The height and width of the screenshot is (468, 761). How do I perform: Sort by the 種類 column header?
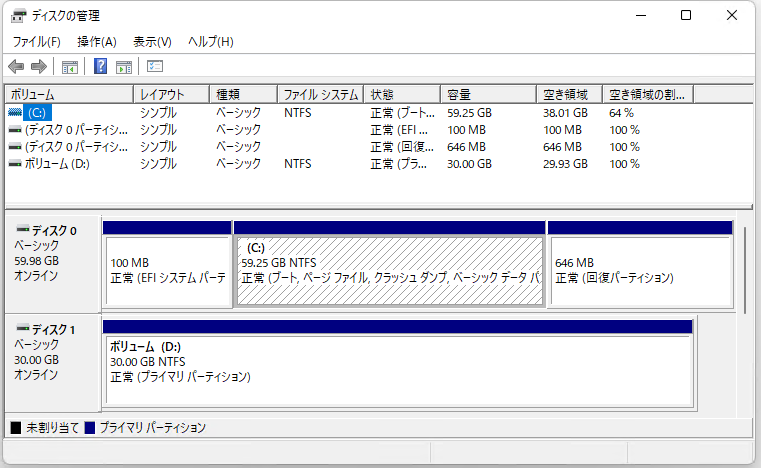pyautogui.click(x=244, y=94)
